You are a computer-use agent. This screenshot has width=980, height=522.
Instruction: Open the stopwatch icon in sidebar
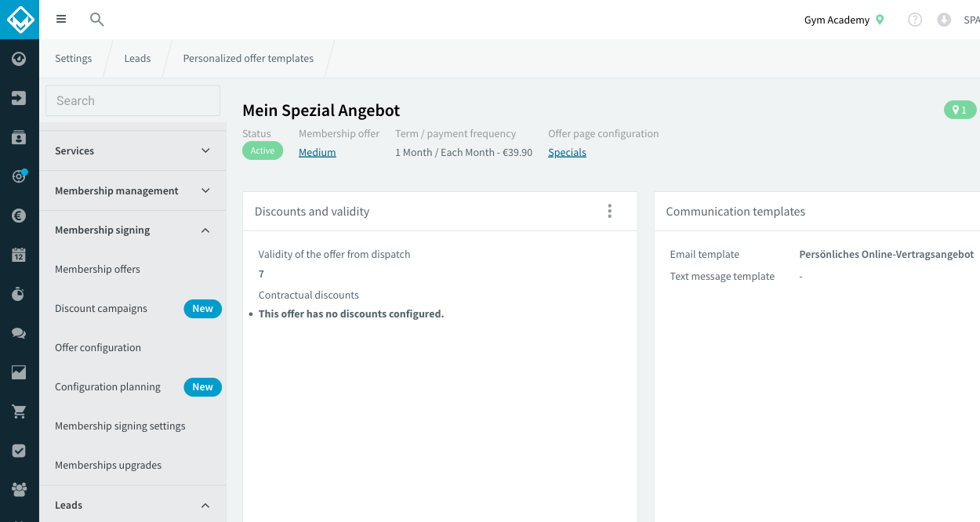pyautogui.click(x=19, y=294)
